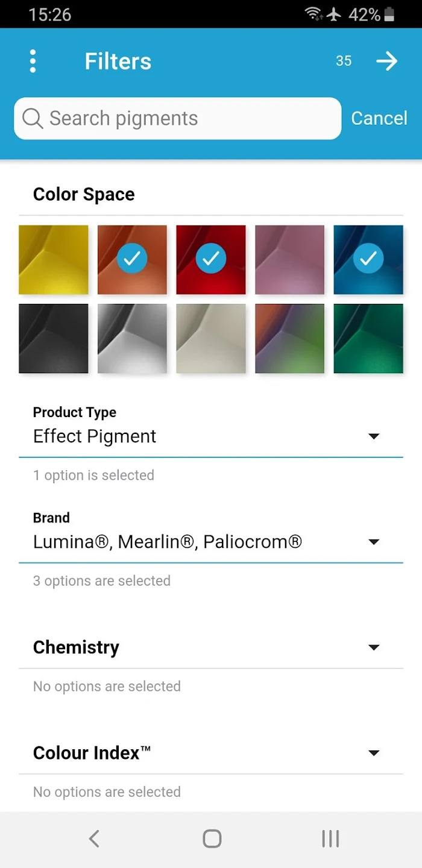Pick the multicolor iridescent swatch
Screen dimensions: 422x868
point(289,339)
